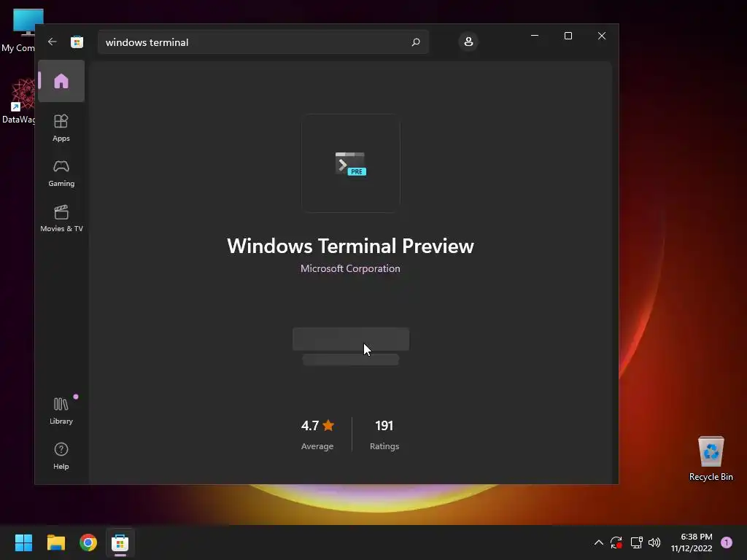
Task: Open the user profile account icon
Action: pyautogui.click(x=468, y=42)
